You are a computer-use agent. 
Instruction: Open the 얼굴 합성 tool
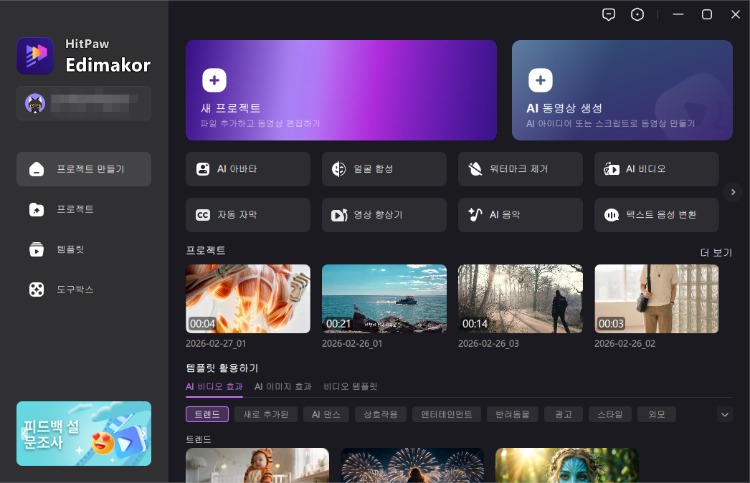tap(384, 169)
